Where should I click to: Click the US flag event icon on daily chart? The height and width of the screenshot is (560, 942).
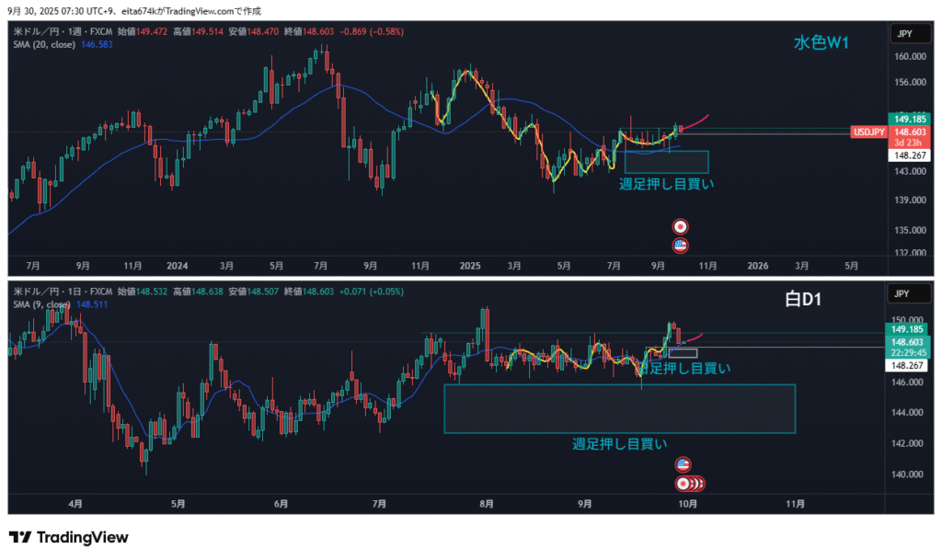click(x=683, y=464)
